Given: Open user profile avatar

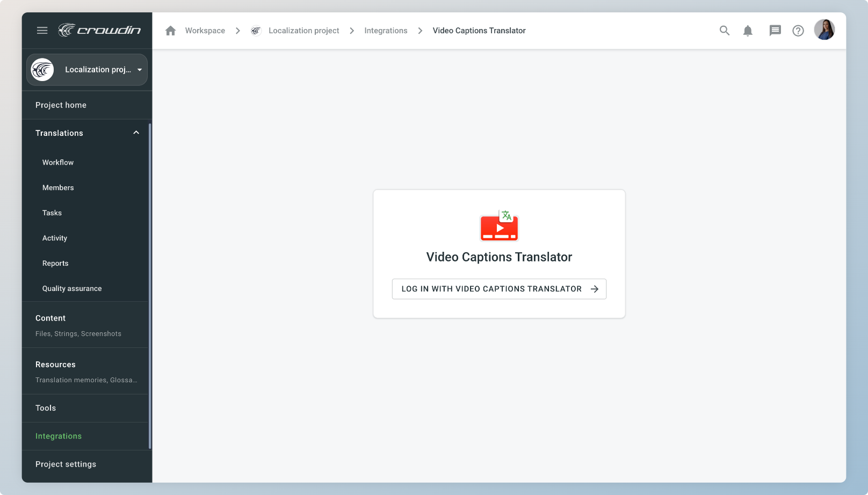Looking at the screenshot, I should 824,30.
